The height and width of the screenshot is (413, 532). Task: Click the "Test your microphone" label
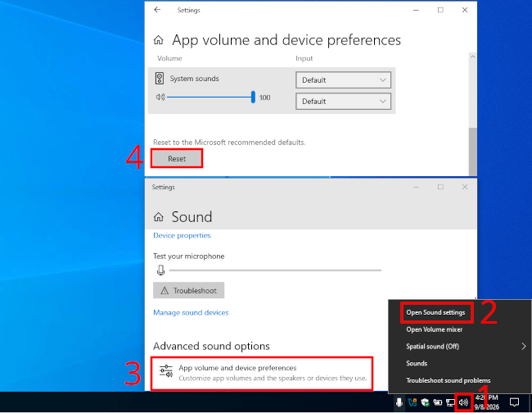pos(188,256)
